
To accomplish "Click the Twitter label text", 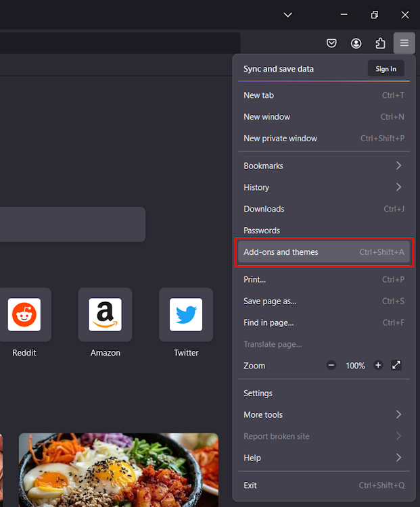I will coord(186,353).
